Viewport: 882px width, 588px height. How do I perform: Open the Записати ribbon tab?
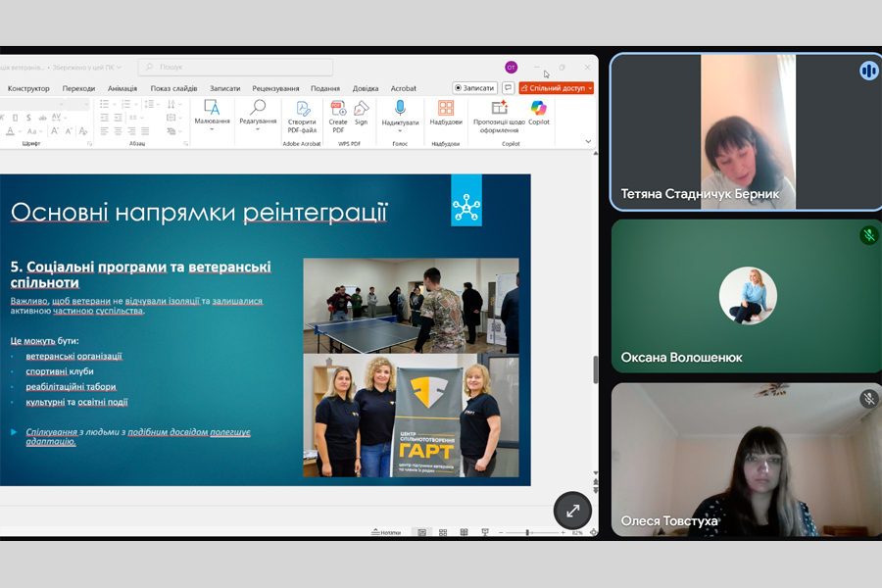tap(225, 88)
